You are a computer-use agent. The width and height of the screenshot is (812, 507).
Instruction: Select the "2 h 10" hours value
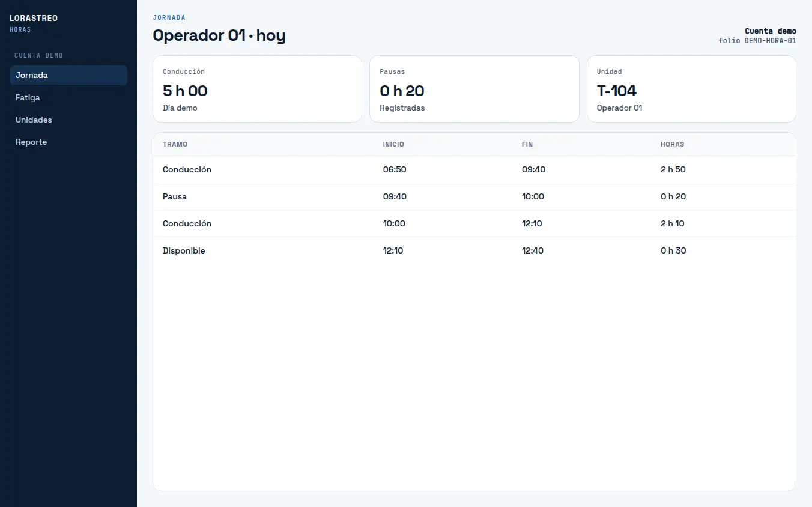tap(673, 224)
